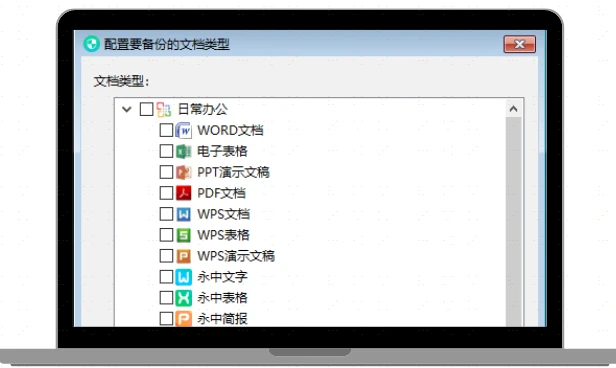Collapse the 日常办公 tree node
Screen dimensions: 616x368
(x=126, y=109)
